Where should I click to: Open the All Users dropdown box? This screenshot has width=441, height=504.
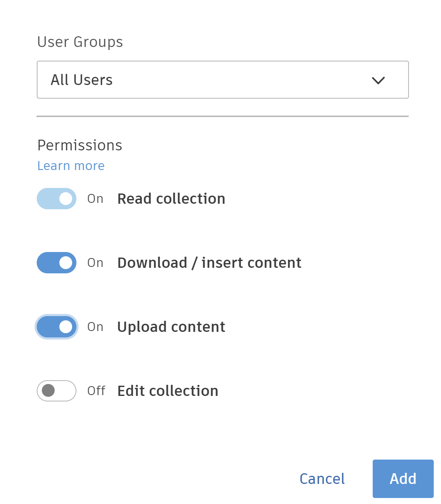(x=222, y=80)
